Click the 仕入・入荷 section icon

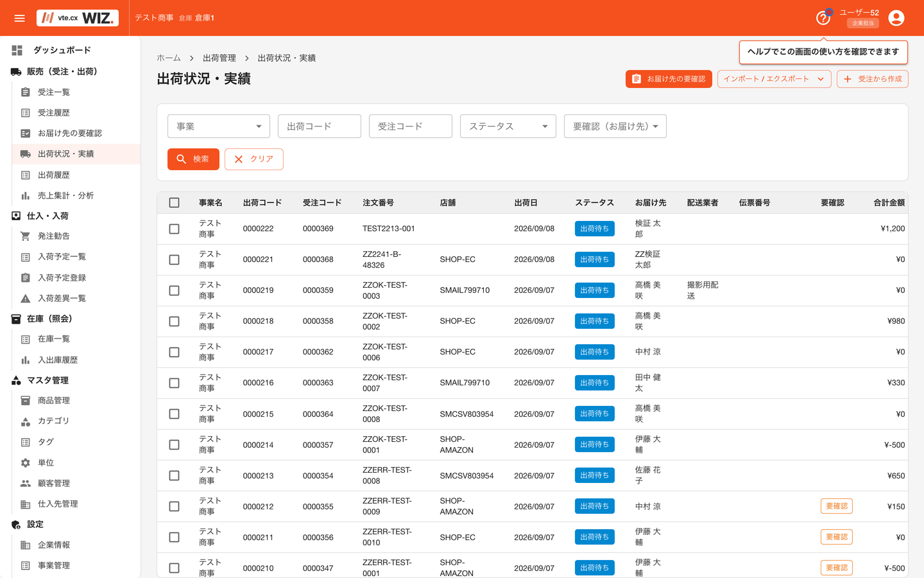[x=16, y=216]
